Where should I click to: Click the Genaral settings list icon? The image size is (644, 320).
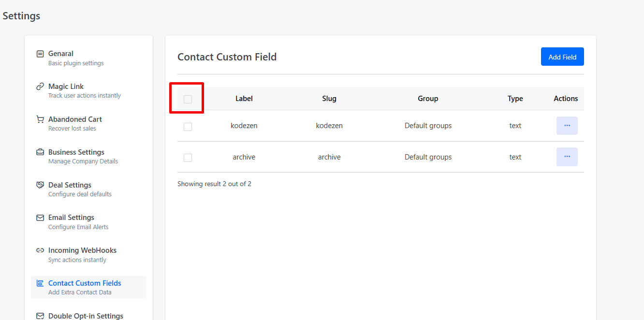40,54
